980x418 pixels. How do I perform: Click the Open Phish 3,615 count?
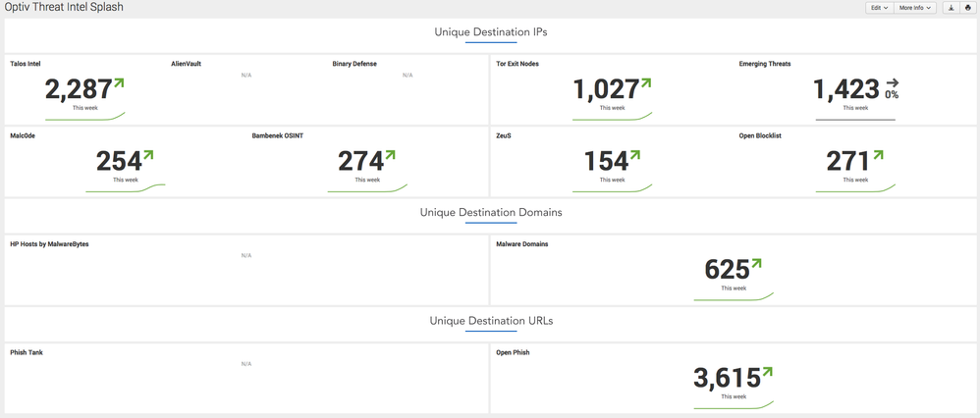pyautogui.click(x=727, y=379)
